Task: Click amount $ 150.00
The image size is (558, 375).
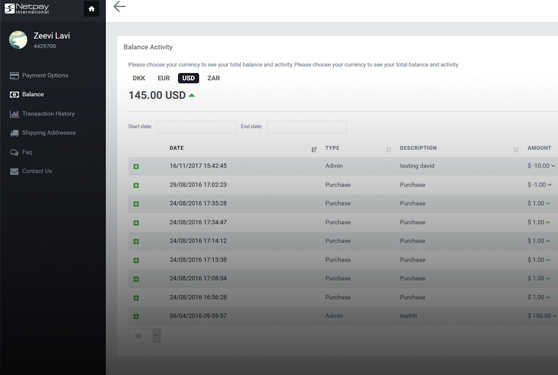Action: pos(539,316)
